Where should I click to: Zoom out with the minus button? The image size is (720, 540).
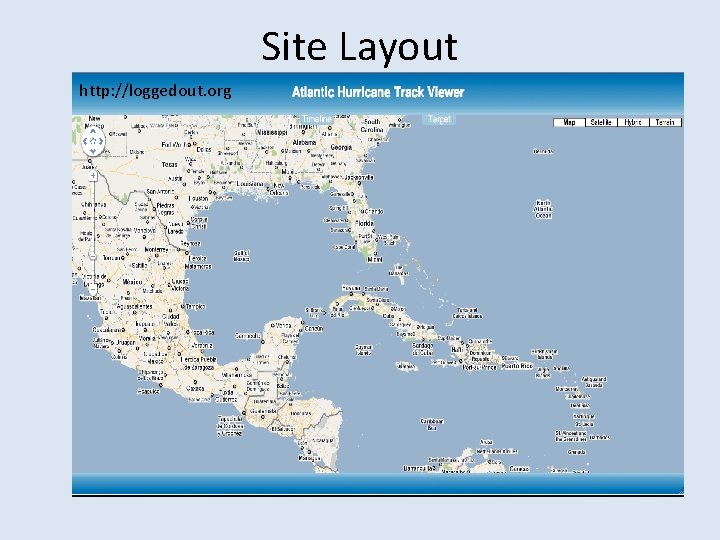tap(93, 289)
